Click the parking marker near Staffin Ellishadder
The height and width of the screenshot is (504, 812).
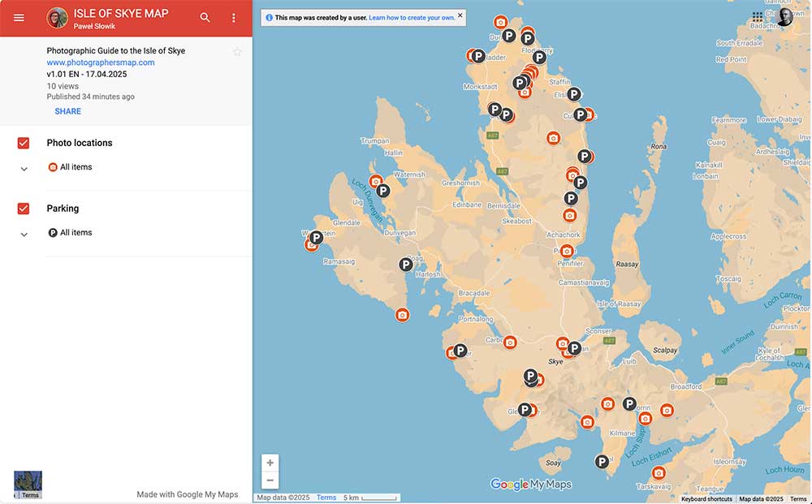(574, 94)
